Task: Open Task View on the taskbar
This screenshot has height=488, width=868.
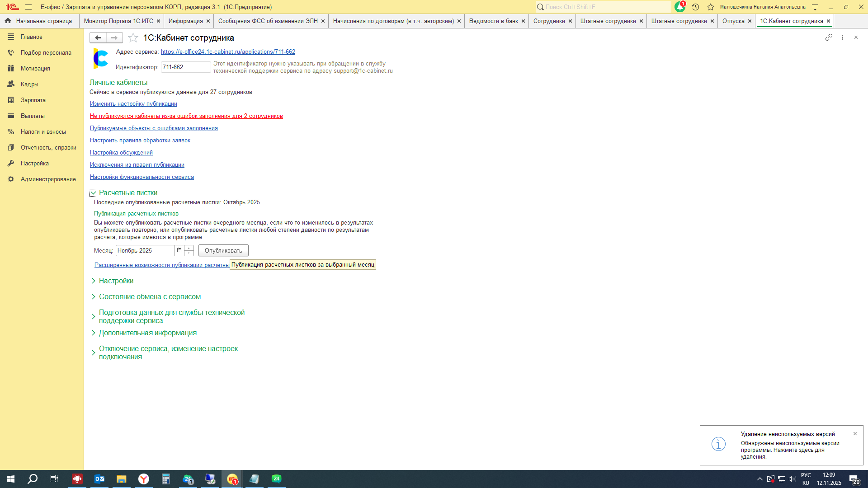Action: tap(54, 479)
